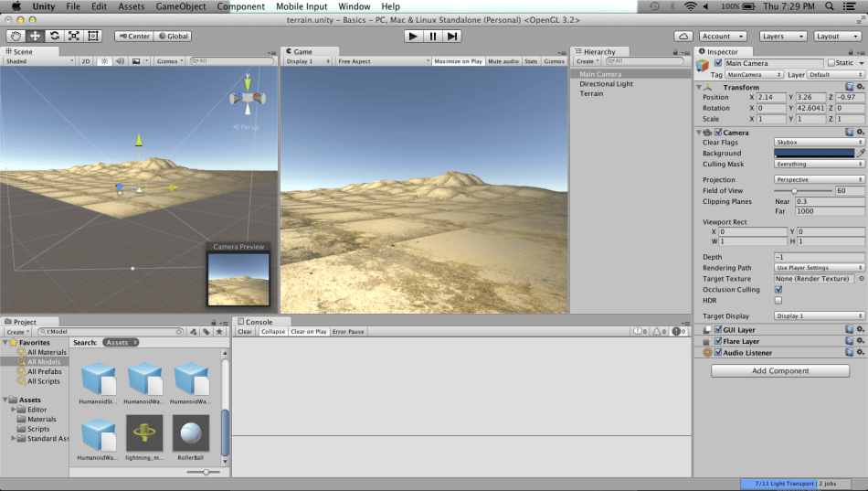Open Target Display dropdown
The width and height of the screenshot is (868, 491).
click(819, 315)
